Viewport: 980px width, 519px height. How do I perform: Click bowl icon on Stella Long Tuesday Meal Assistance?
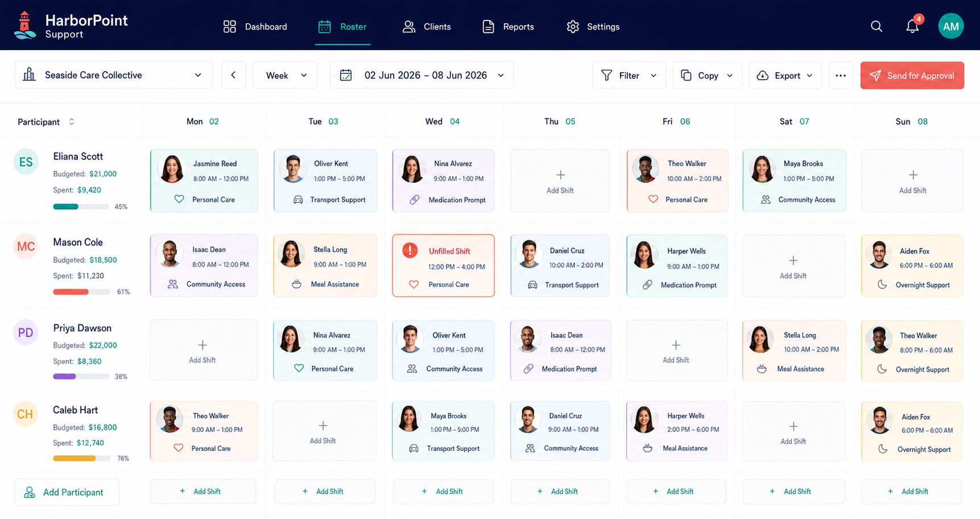[296, 284]
